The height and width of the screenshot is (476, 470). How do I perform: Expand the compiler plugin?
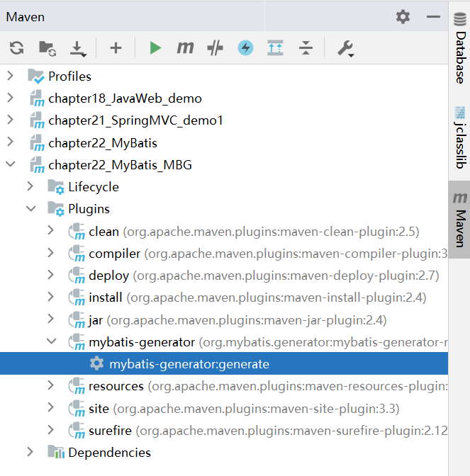(51, 253)
